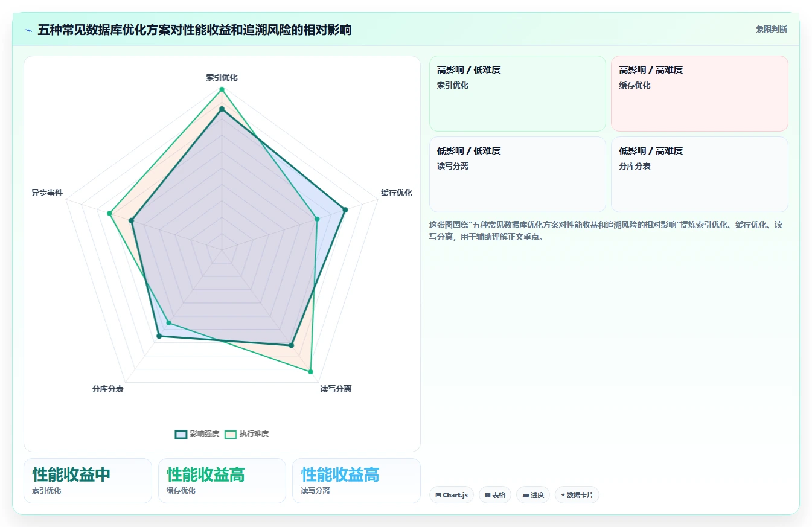This screenshot has width=812, height=527.
Task: Click 分库分表 inside 低影响 / 高难度 card
Action: 635,166
